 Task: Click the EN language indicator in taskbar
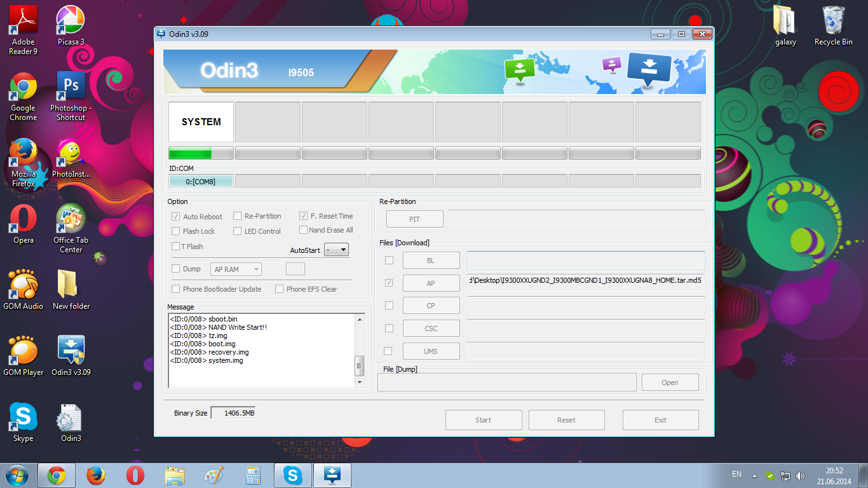coord(736,474)
